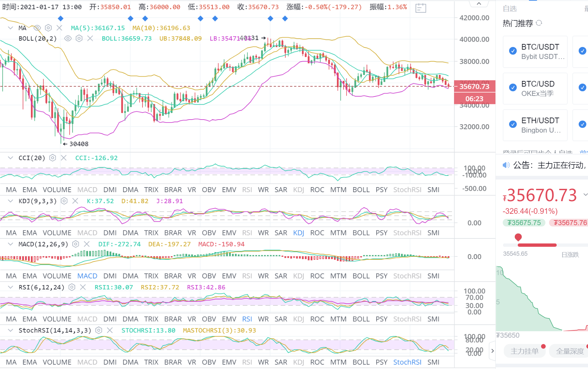Image resolution: width=588 pixels, height=369 pixels.
Task: Click the red marker on the daily range slider
Action: (518, 237)
